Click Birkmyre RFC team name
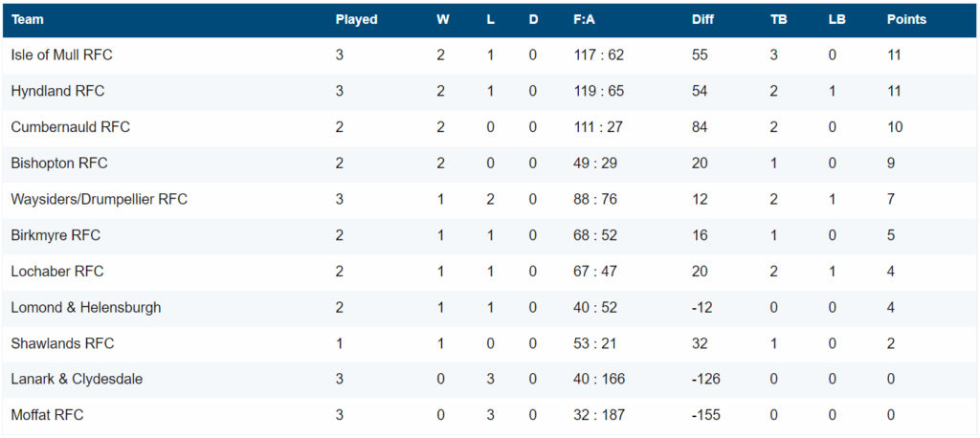The height and width of the screenshot is (438, 980). click(x=56, y=235)
